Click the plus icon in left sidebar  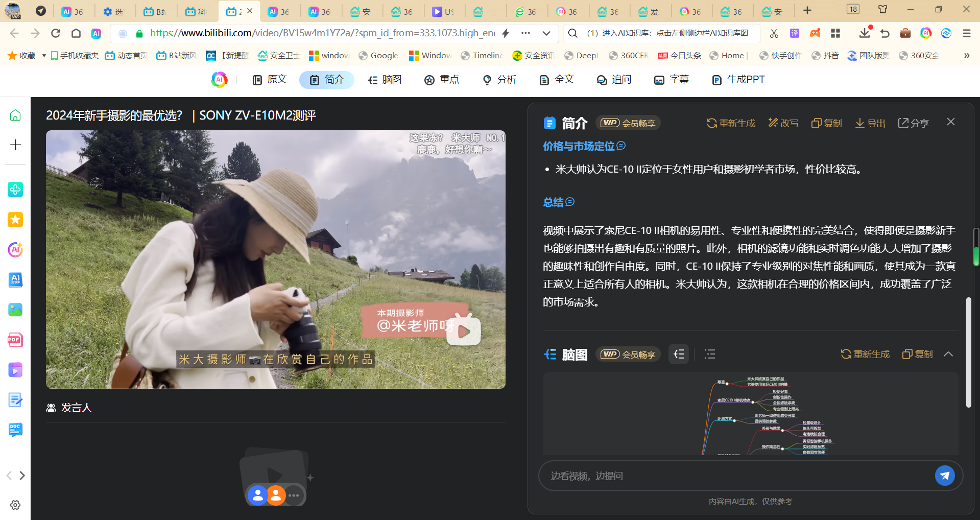click(15, 145)
